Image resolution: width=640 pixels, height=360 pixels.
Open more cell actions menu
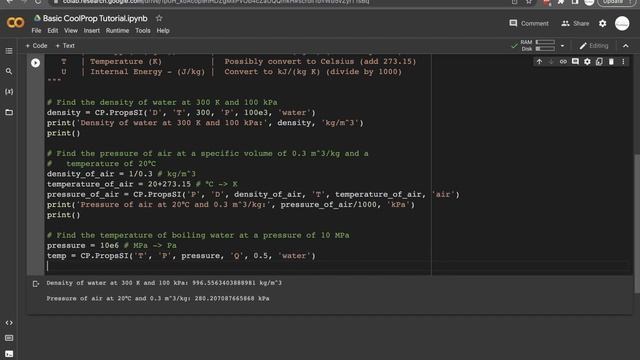(x=623, y=62)
